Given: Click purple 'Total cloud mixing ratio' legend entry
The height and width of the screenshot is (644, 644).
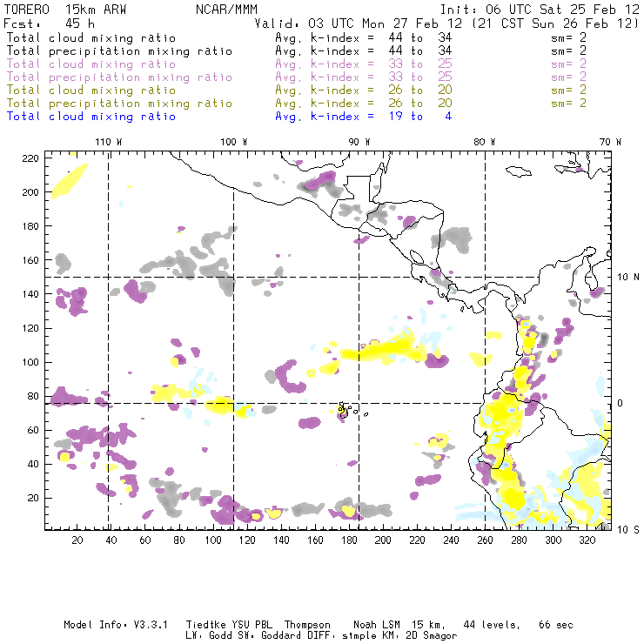Looking at the screenshot, I should (91, 64).
